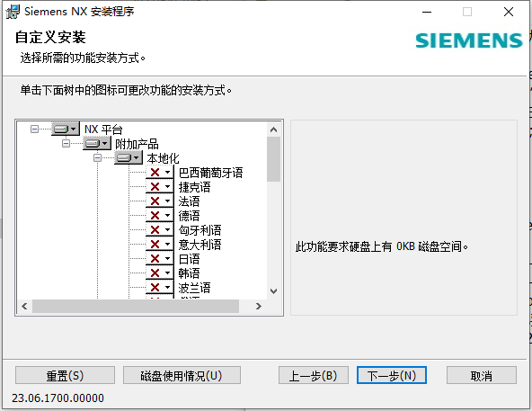532x411 pixels.
Task: Select the 捷克语 feature row
Action: 194,187
